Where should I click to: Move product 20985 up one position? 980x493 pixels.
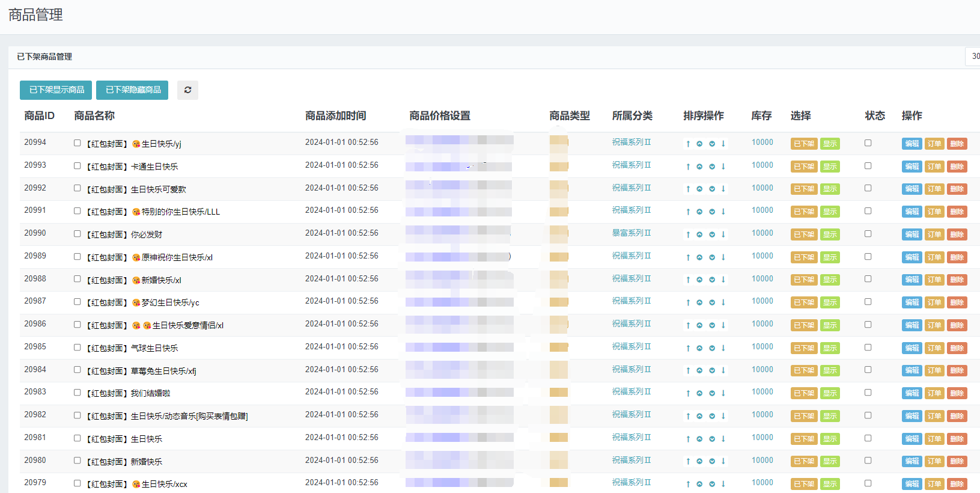click(x=699, y=348)
